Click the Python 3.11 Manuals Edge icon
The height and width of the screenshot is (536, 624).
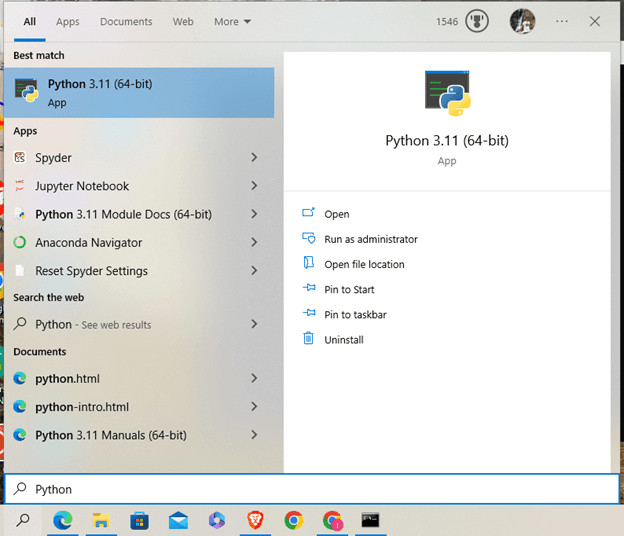click(20, 435)
